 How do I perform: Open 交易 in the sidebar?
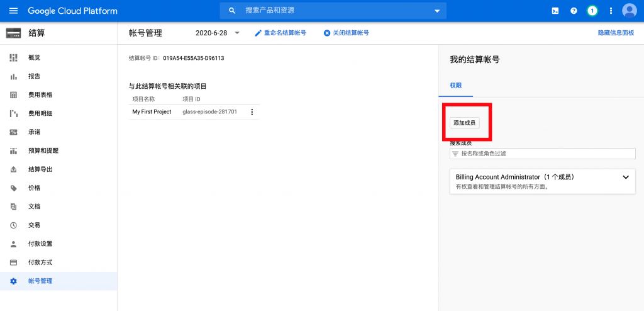tap(58, 225)
